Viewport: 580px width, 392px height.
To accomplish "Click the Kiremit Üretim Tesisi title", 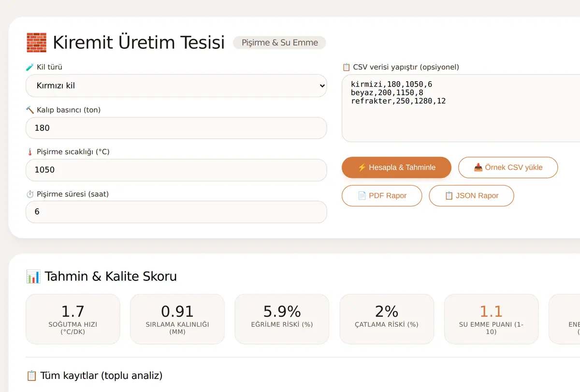I will [139, 43].
